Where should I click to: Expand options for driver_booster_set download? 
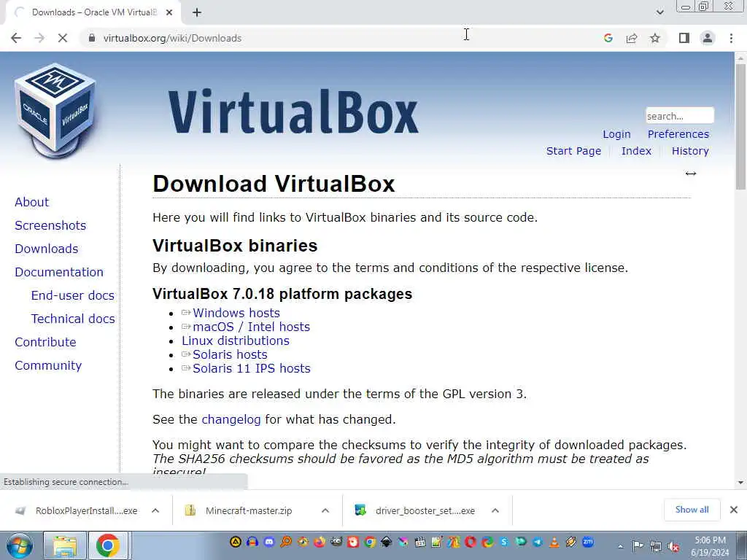pos(495,510)
